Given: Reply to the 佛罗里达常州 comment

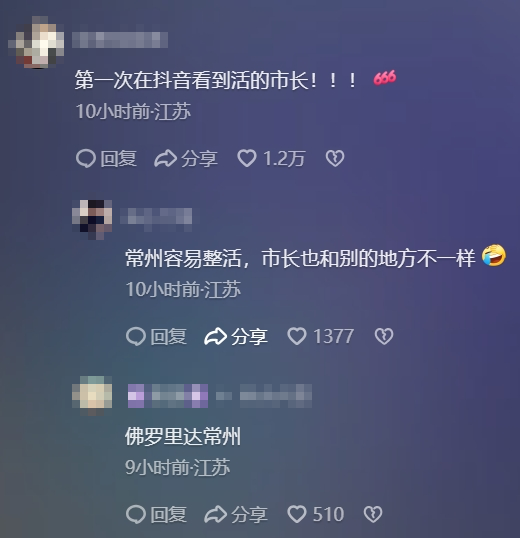Looking at the screenshot, I should click(156, 514).
